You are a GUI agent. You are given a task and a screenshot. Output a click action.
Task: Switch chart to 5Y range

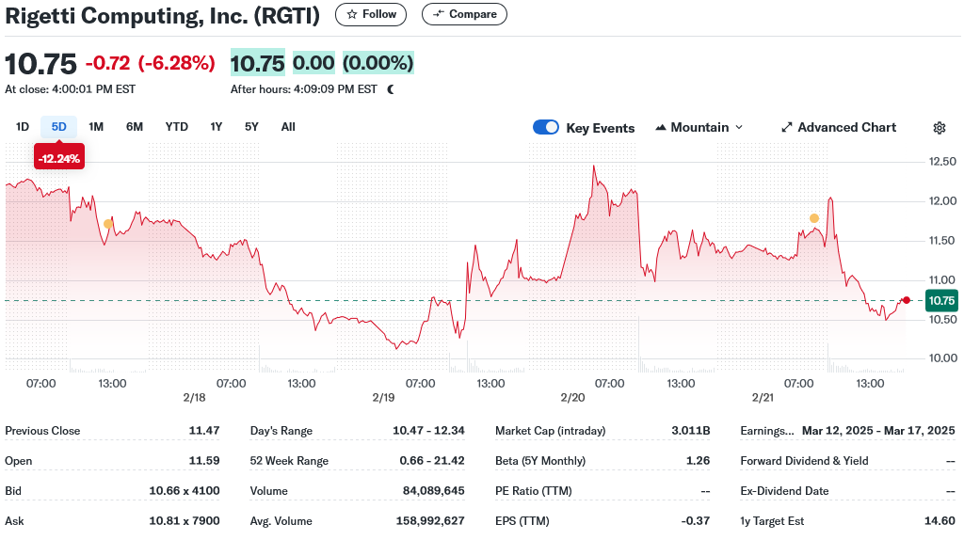tap(251, 127)
